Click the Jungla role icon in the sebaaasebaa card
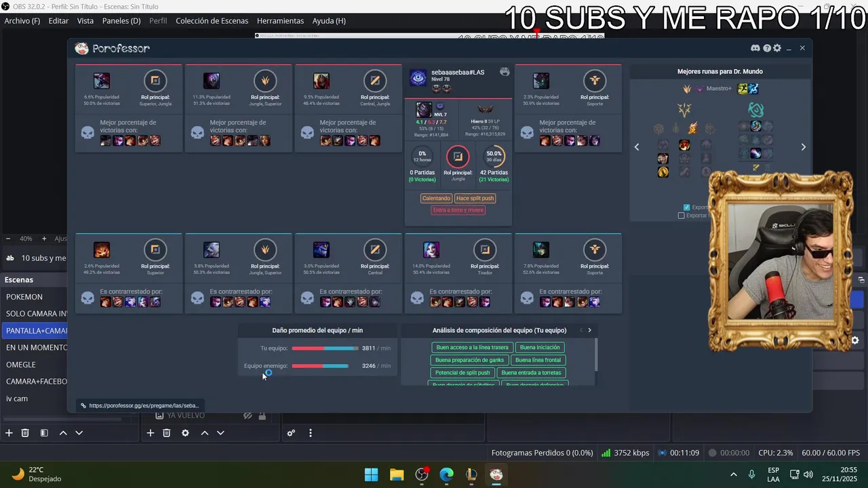 458,157
